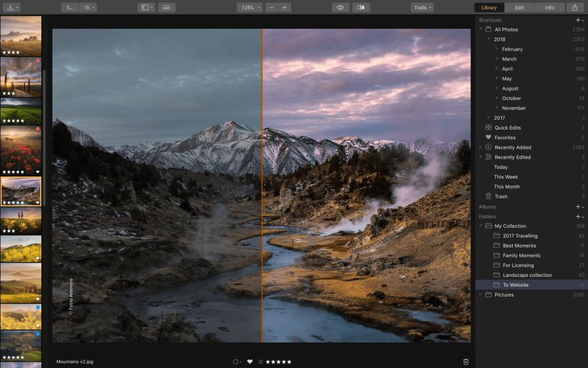Toggle the eye preview icon

pos(340,8)
